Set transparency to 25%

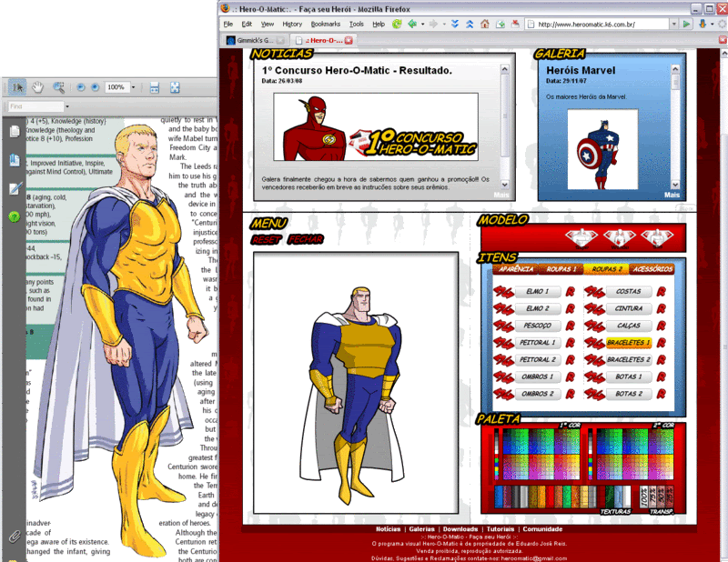pos(669,497)
